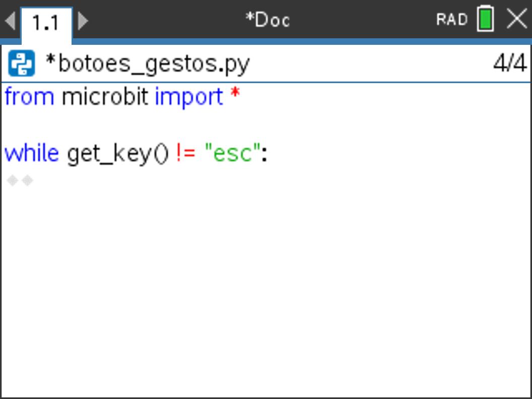The height and width of the screenshot is (399, 532).
Task: Place the cursor on the 'from' keyword
Action: [29, 97]
